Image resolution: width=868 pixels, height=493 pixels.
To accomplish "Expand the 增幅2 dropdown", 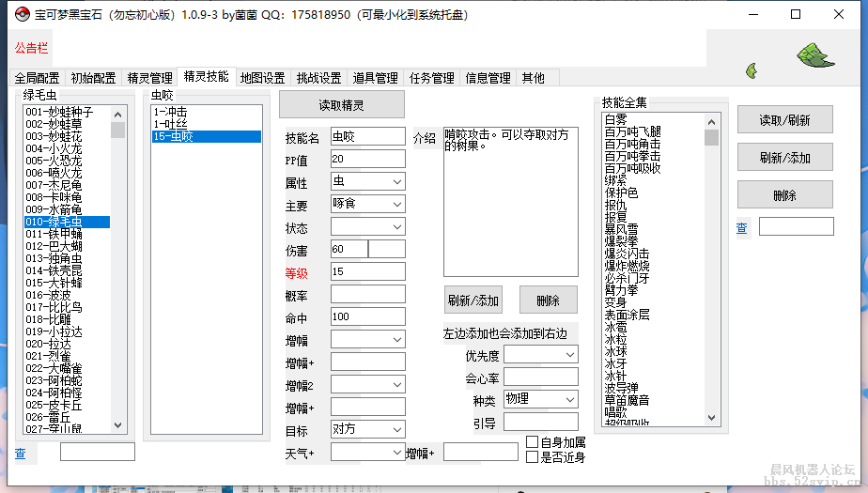I will [367, 385].
